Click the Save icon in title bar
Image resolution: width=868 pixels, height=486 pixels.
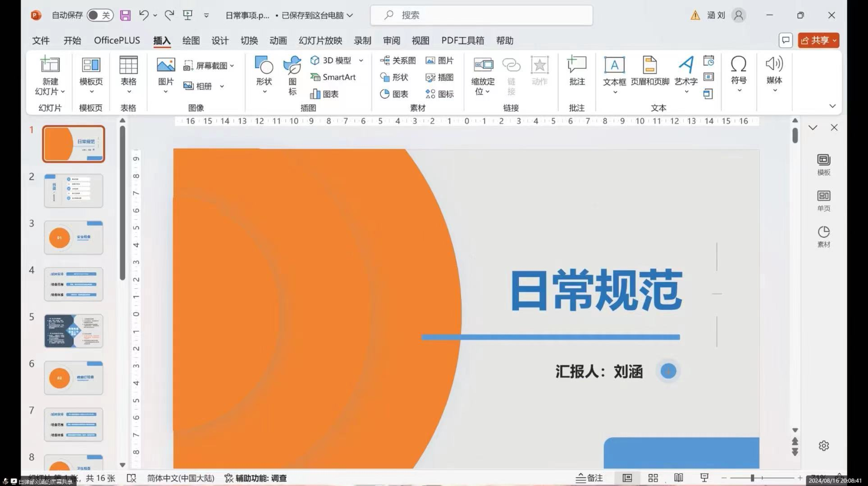click(x=125, y=15)
